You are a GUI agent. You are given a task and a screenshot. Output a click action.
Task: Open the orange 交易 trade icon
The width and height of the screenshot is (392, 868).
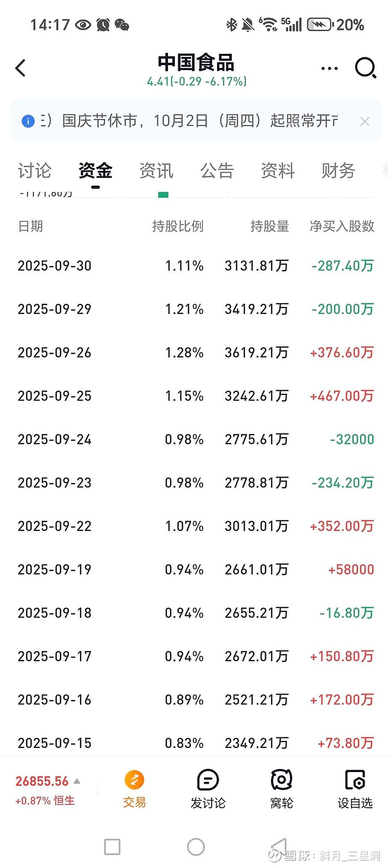(134, 780)
